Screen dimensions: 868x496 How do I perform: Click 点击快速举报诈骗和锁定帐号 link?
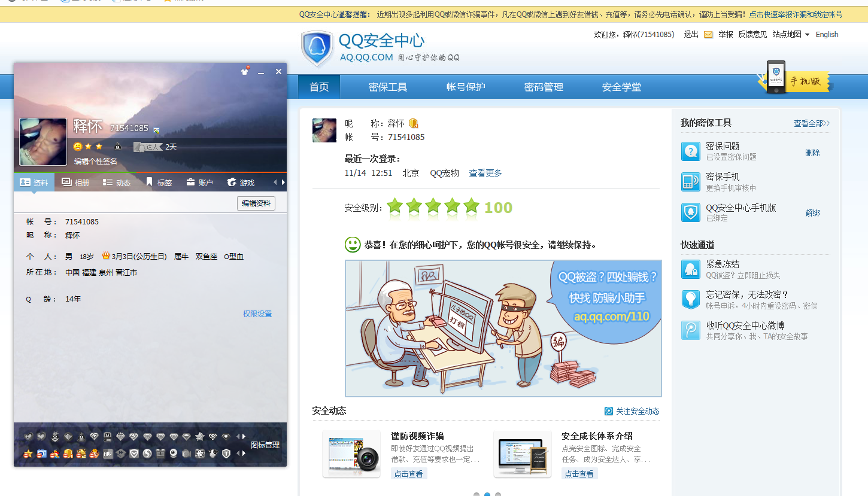796,14
